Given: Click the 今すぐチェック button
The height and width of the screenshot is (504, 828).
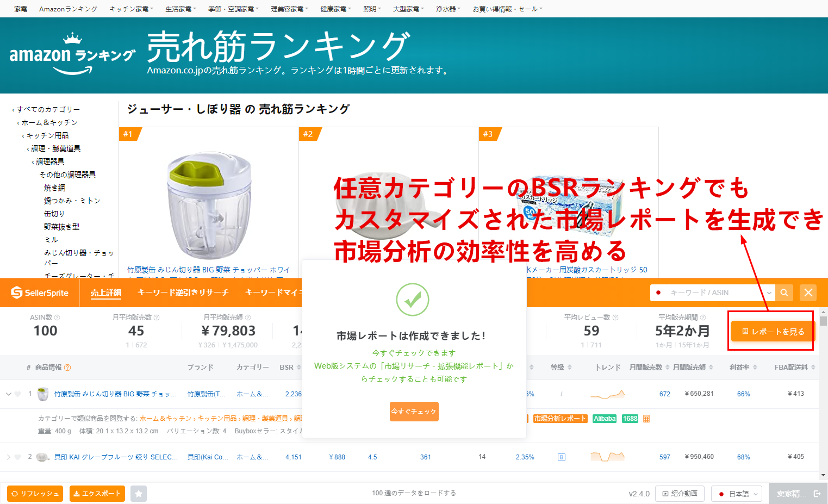Looking at the screenshot, I should [x=414, y=412].
